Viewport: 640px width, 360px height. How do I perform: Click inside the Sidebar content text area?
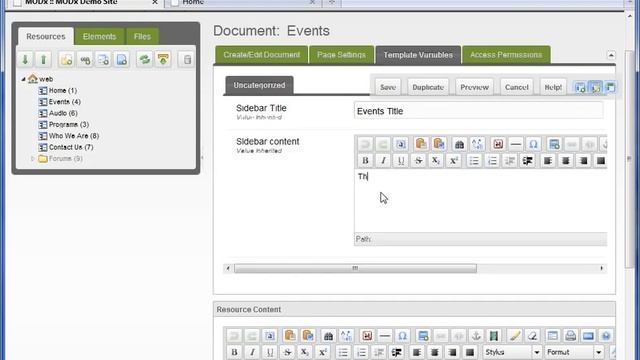[x=480, y=201]
